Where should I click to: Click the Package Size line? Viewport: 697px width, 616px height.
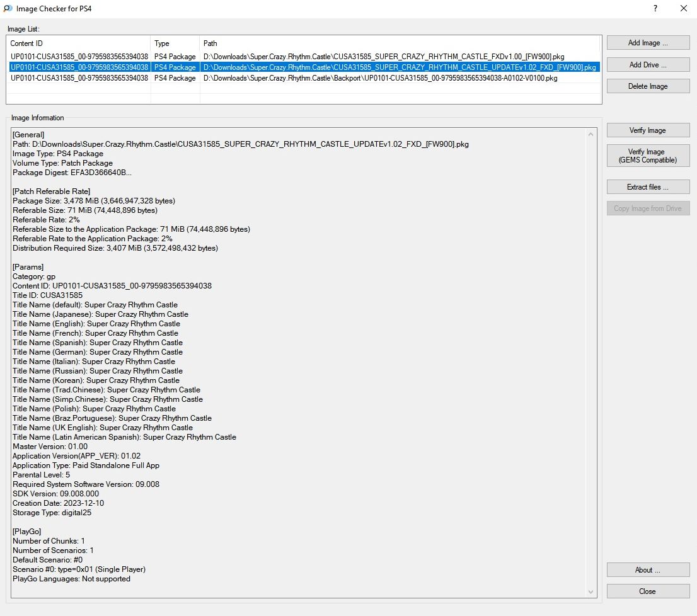tap(94, 201)
